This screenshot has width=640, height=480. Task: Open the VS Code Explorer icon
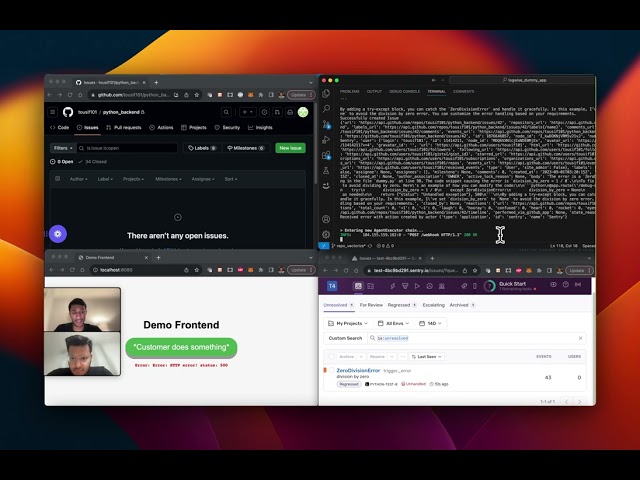(x=326, y=93)
